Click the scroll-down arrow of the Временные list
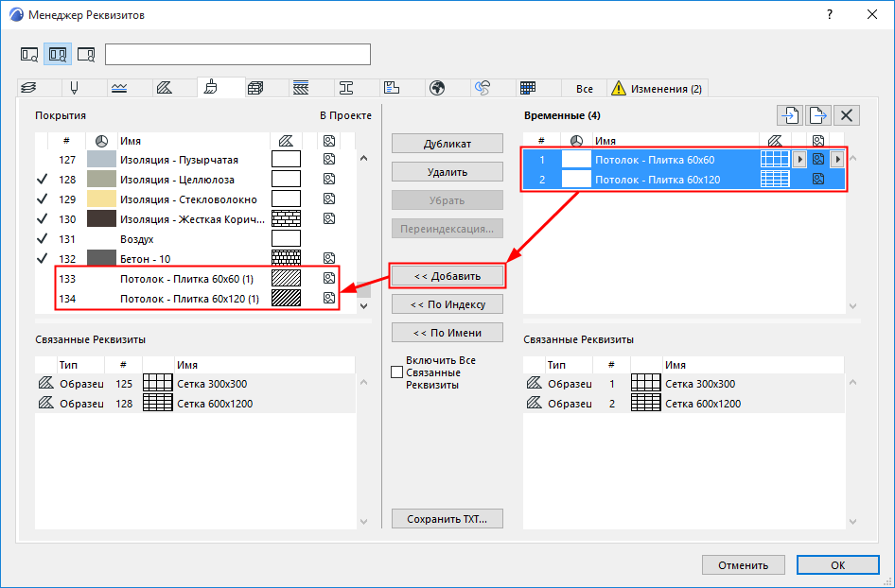 click(x=852, y=305)
